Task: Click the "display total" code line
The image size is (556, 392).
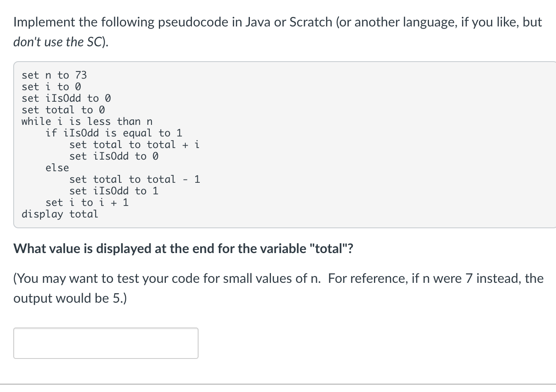Action: point(60,214)
